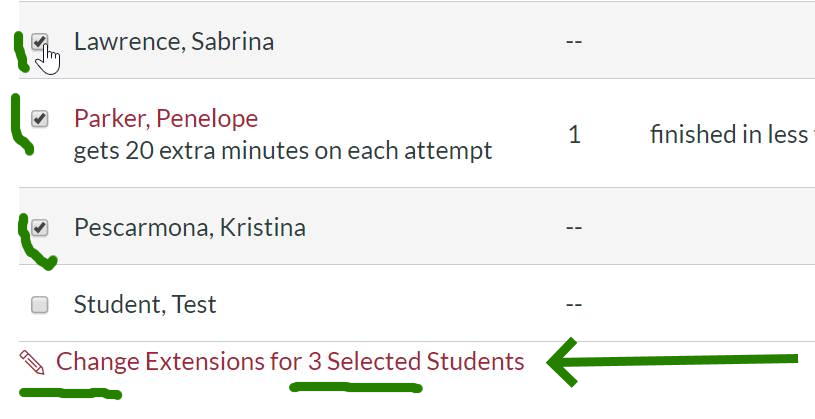Uncheck the Lawrence, Sabrina checkbox
815x419 pixels.
point(40,42)
